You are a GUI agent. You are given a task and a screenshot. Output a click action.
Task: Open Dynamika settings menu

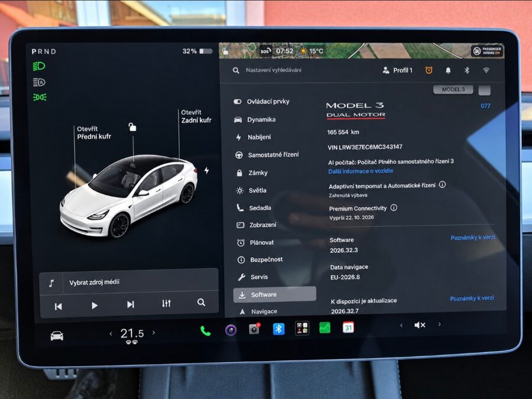pos(255,119)
